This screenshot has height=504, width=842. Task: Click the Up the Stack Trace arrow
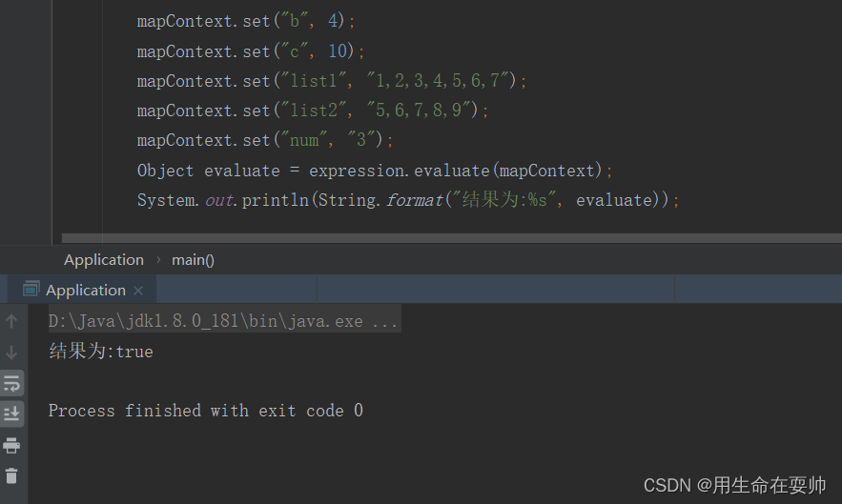tap(11, 321)
